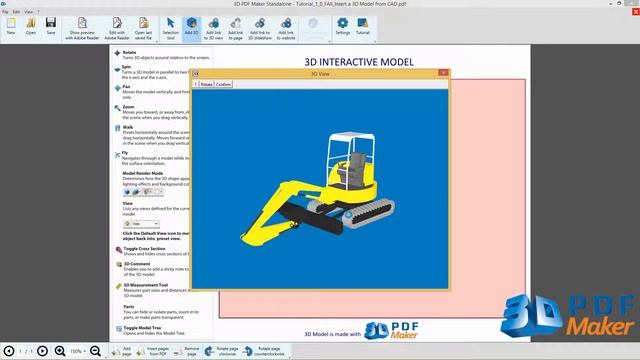Click the Toggle Model Tree icon

tap(119, 329)
